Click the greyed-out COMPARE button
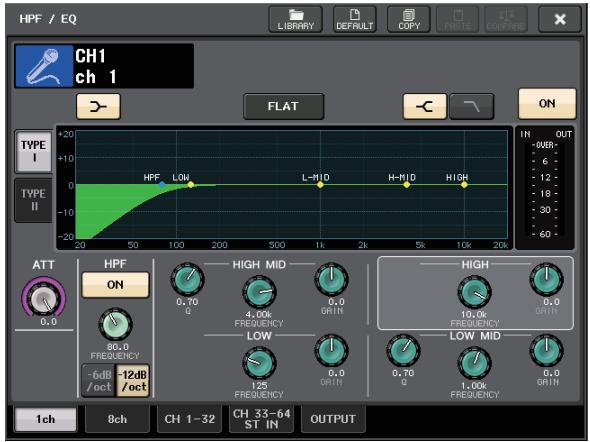 506,20
